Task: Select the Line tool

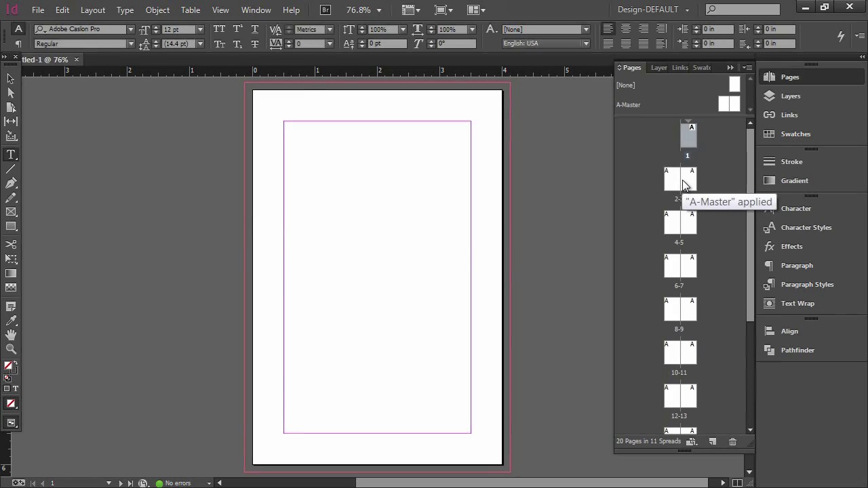Action: tap(11, 169)
